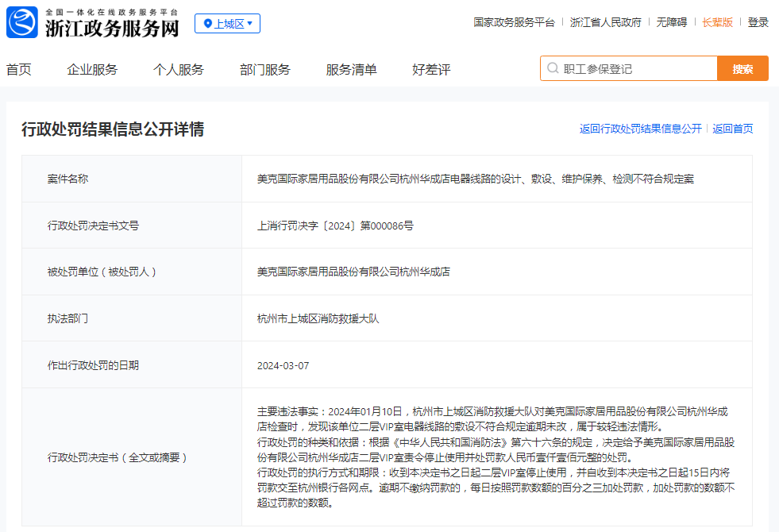Click the 返回首页 link
This screenshot has width=779, height=532.
pyautogui.click(x=733, y=129)
